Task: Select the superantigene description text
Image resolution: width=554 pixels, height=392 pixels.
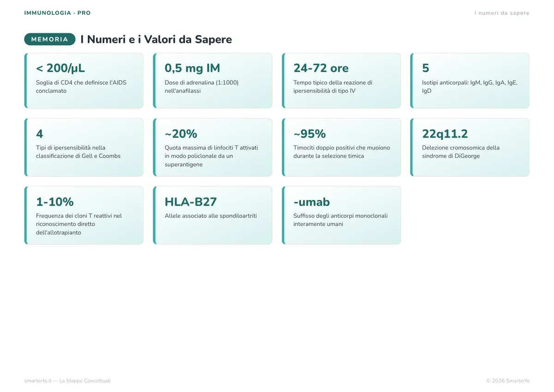Action: (x=211, y=156)
